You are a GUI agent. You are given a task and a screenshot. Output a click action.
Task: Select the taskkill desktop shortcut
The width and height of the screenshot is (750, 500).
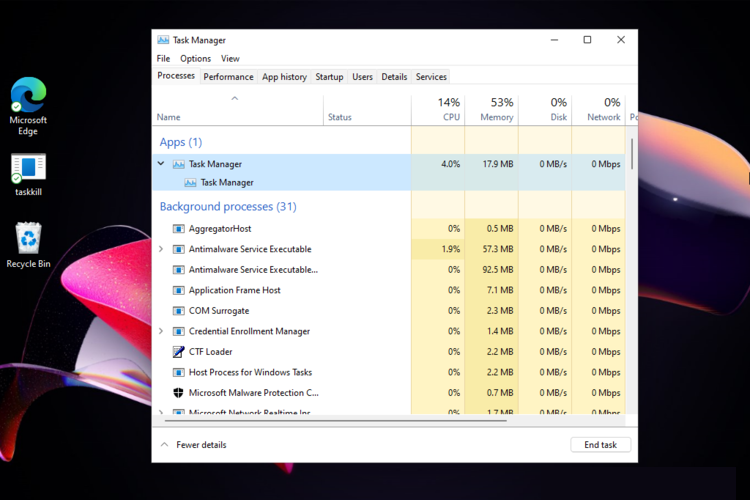[28, 175]
